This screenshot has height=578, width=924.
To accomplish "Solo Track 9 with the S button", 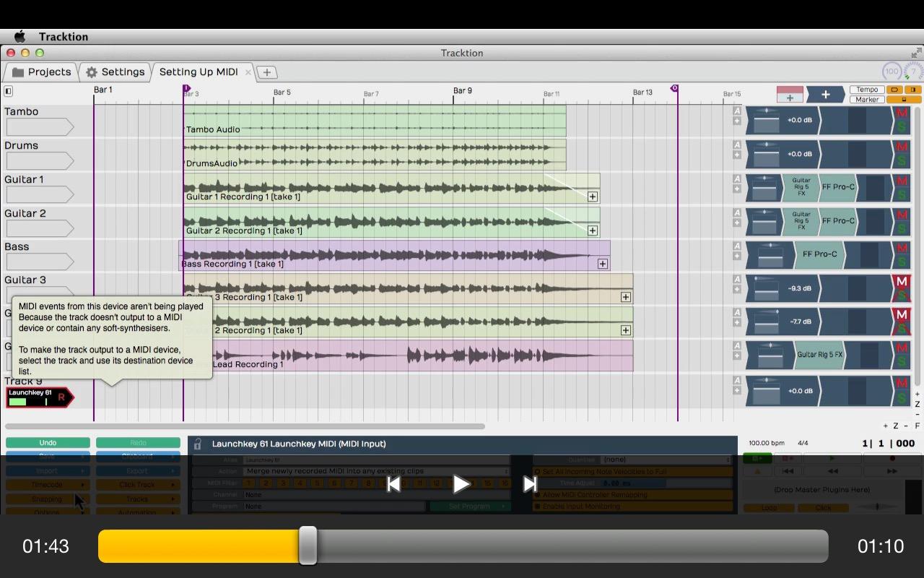I will tap(901, 397).
